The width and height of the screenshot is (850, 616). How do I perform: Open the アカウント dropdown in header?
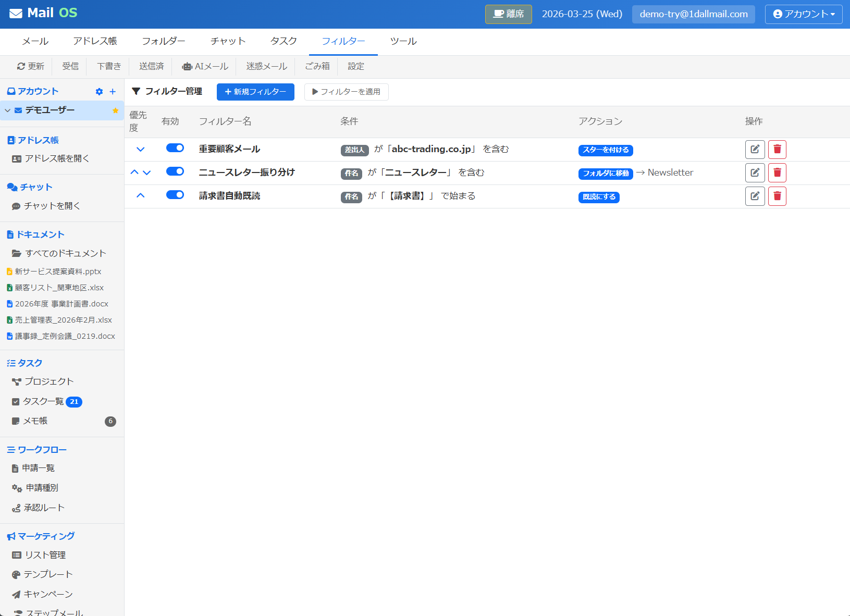tap(803, 14)
